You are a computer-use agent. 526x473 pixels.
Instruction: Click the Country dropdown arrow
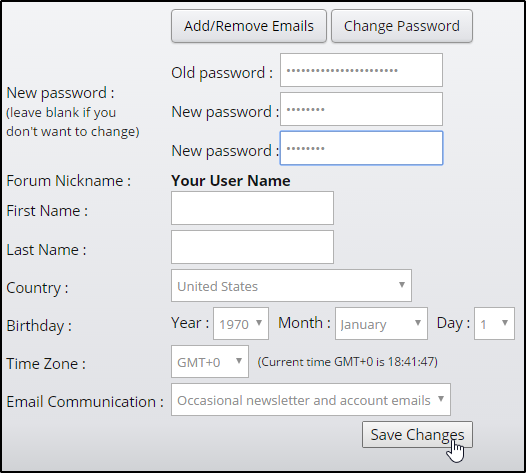(x=402, y=285)
